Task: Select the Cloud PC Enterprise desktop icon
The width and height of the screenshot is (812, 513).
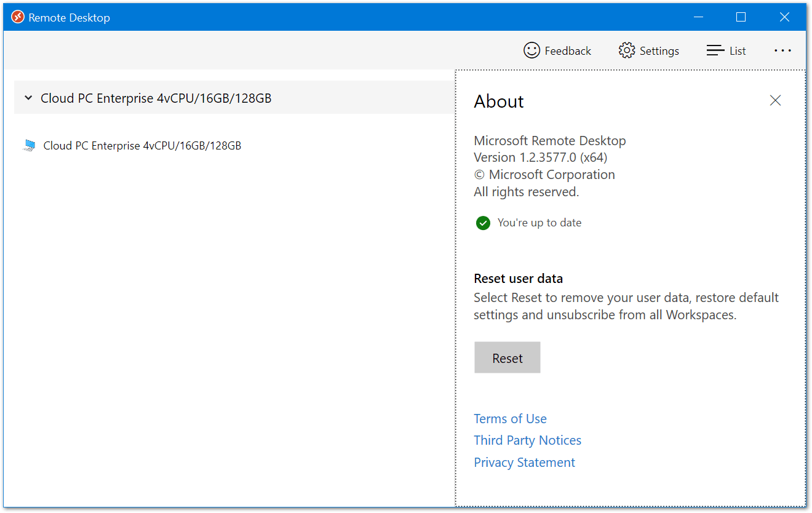Action: click(29, 146)
